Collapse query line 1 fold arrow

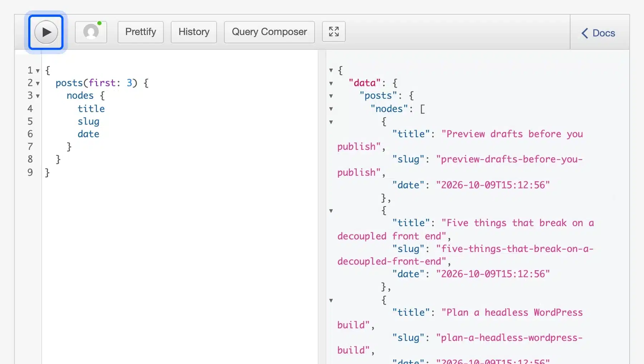[x=38, y=71]
